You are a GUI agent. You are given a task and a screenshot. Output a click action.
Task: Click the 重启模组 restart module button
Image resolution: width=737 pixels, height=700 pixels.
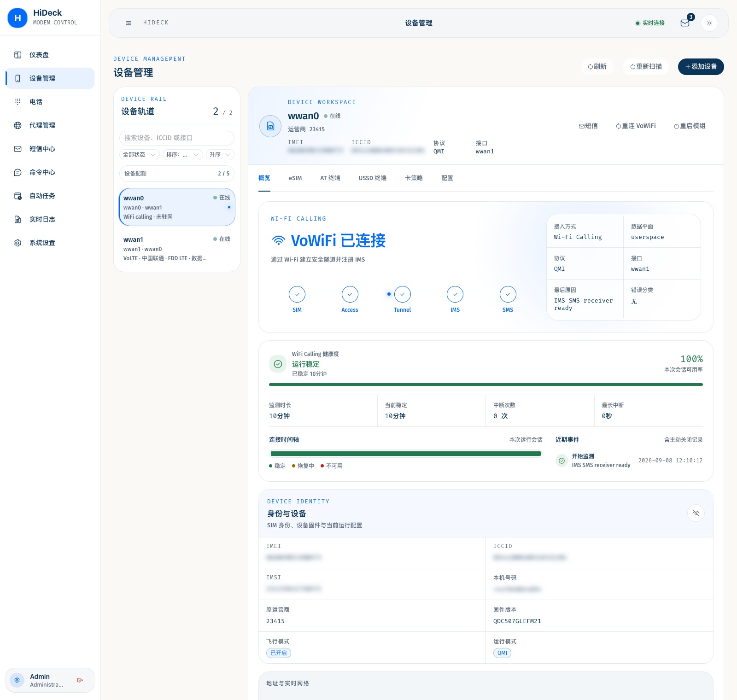click(x=690, y=126)
